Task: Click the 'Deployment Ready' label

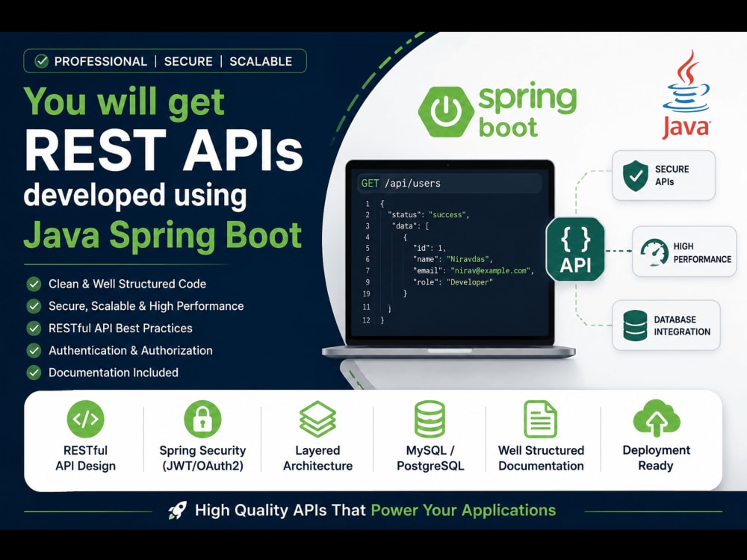Action: pos(656,458)
